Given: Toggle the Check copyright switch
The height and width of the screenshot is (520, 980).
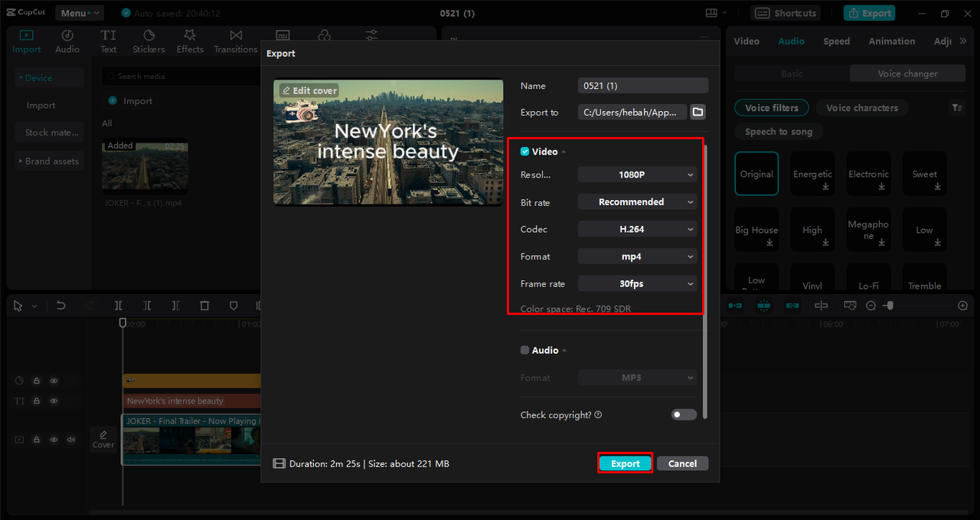Looking at the screenshot, I should [x=684, y=414].
